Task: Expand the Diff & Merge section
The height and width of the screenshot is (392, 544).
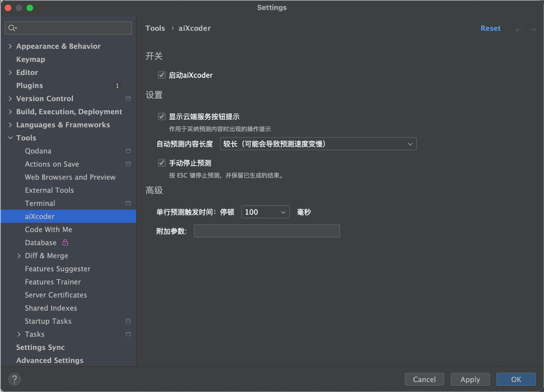Action: point(19,256)
